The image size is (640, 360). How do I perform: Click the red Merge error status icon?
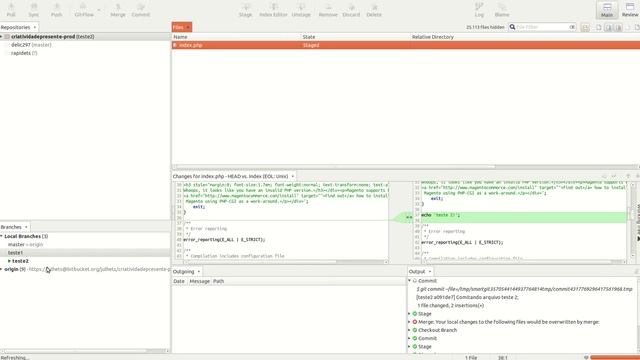tap(415, 322)
